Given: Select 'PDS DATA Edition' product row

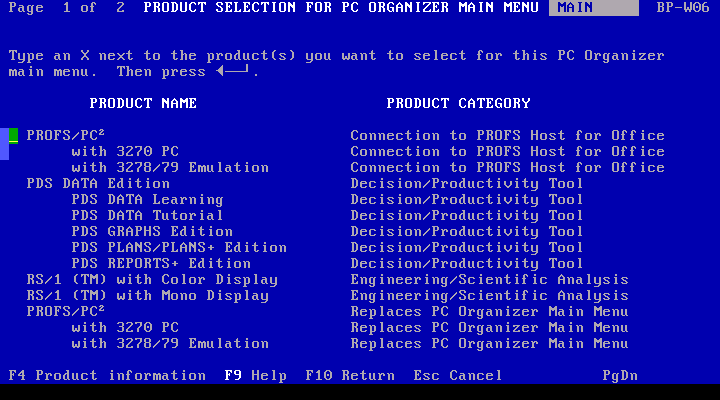Looking at the screenshot, I should click(98, 184).
